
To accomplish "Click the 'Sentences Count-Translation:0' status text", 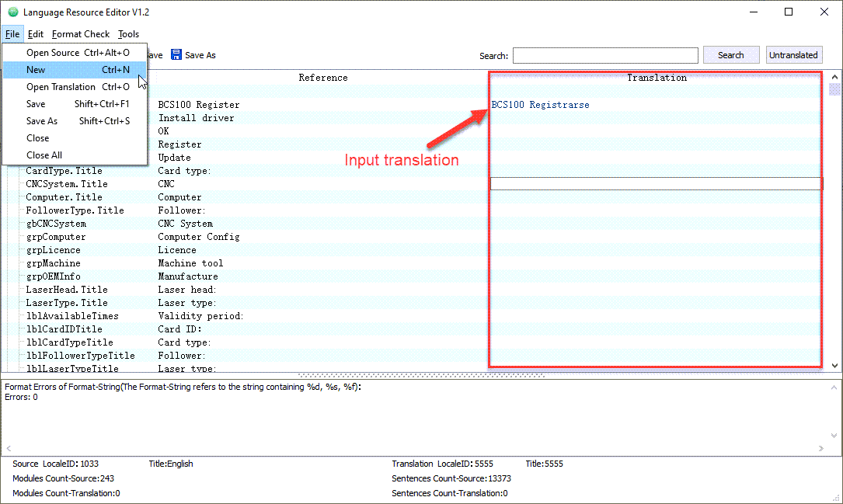I will point(449,493).
